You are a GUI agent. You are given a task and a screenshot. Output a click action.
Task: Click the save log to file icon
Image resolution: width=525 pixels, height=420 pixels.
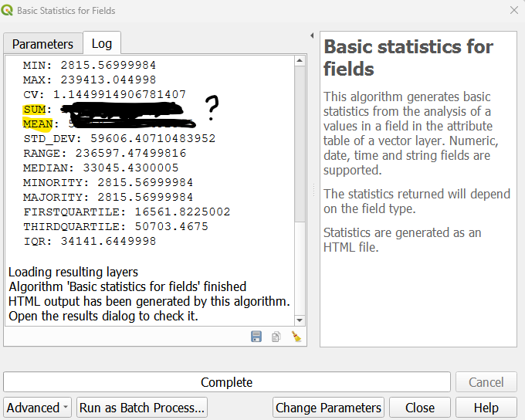257,337
